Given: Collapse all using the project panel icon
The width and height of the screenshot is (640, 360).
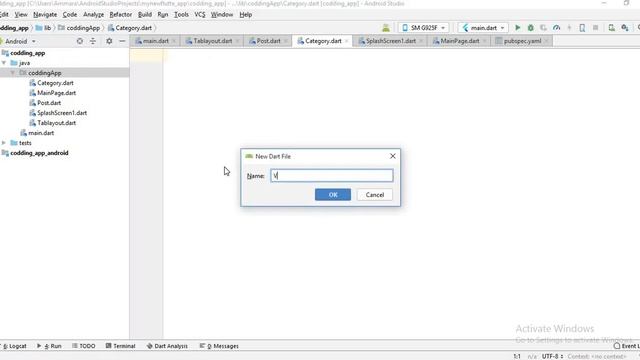Looking at the screenshot, I should coord(93,41).
